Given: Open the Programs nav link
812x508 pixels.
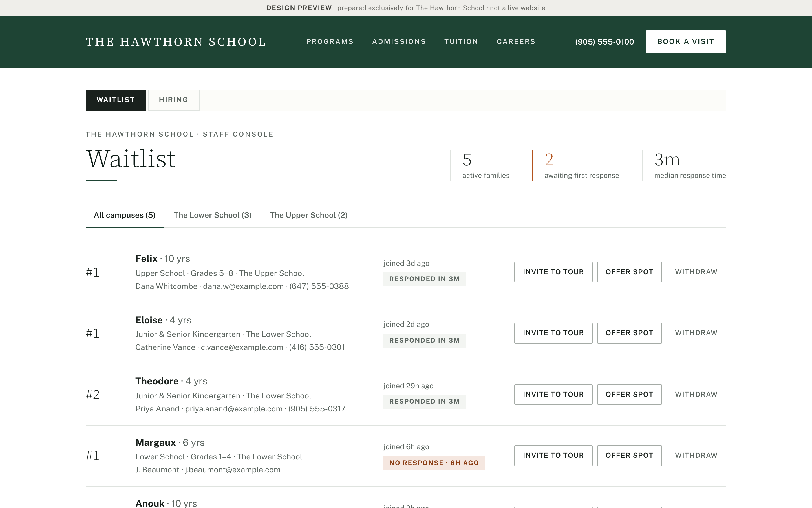Looking at the screenshot, I should [x=330, y=42].
